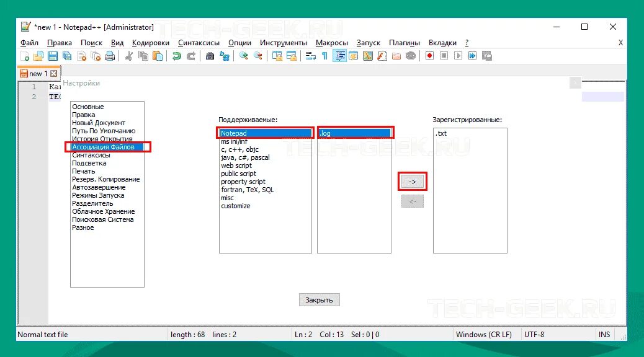Close the current file via toolbar icon
This screenshot has width=644, height=357.
81,56
